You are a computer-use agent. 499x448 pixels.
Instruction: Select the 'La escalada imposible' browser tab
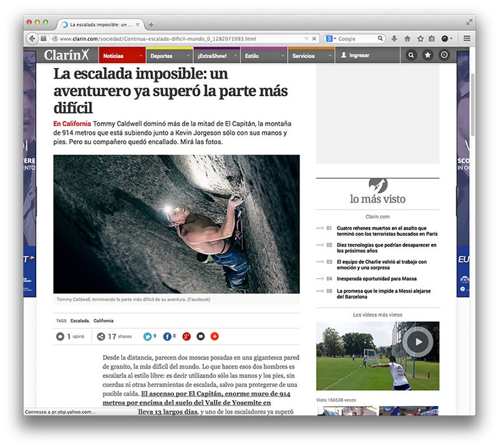point(100,24)
